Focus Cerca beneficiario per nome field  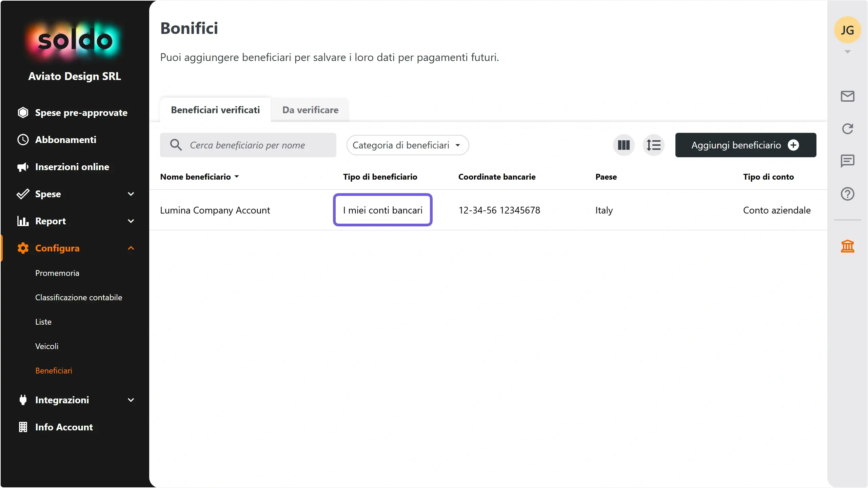[x=248, y=145]
